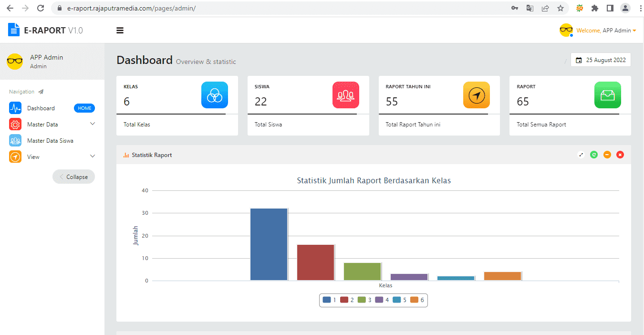Minimize the Statistik Raport panel
Screen dimensions: 644x335
point(607,155)
